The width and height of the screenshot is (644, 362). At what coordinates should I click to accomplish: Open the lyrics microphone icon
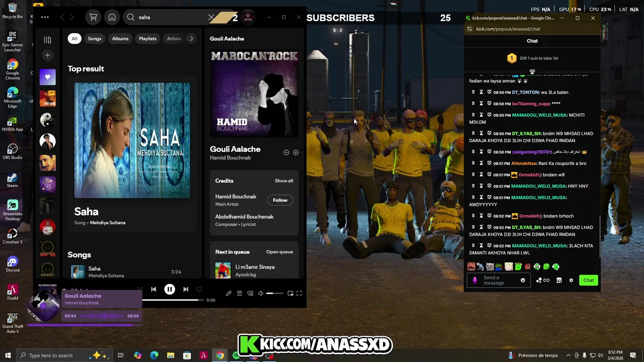click(x=228, y=293)
